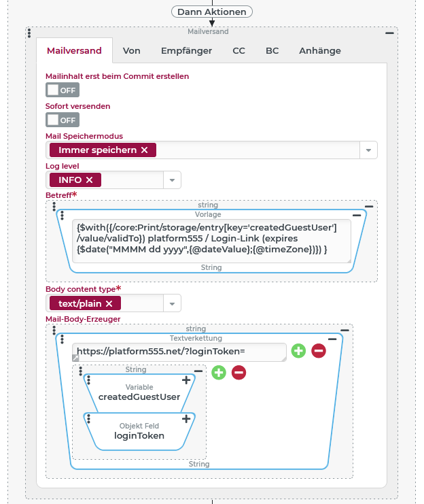Open the Log level dropdown arrow

click(172, 180)
